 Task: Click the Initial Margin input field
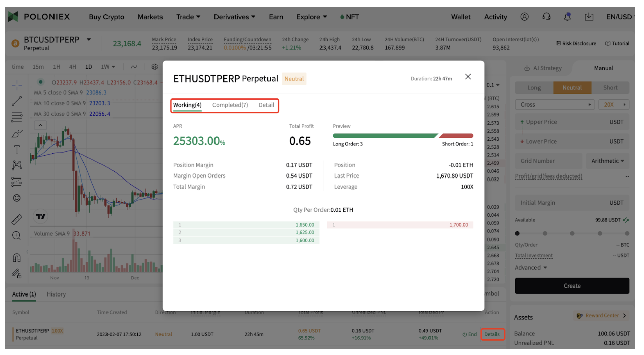(x=572, y=203)
